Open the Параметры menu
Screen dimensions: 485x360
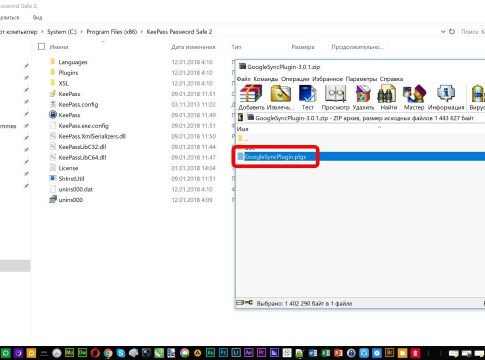pyautogui.click(x=361, y=79)
